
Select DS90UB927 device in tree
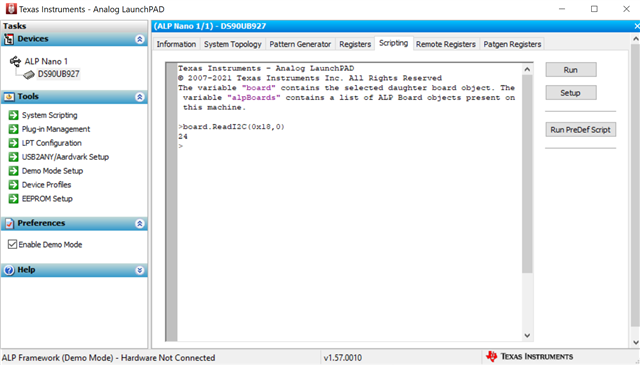click(x=58, y=74)
